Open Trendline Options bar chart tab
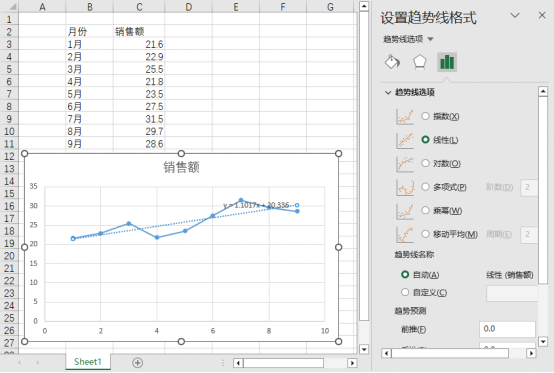 coord(447,62)
